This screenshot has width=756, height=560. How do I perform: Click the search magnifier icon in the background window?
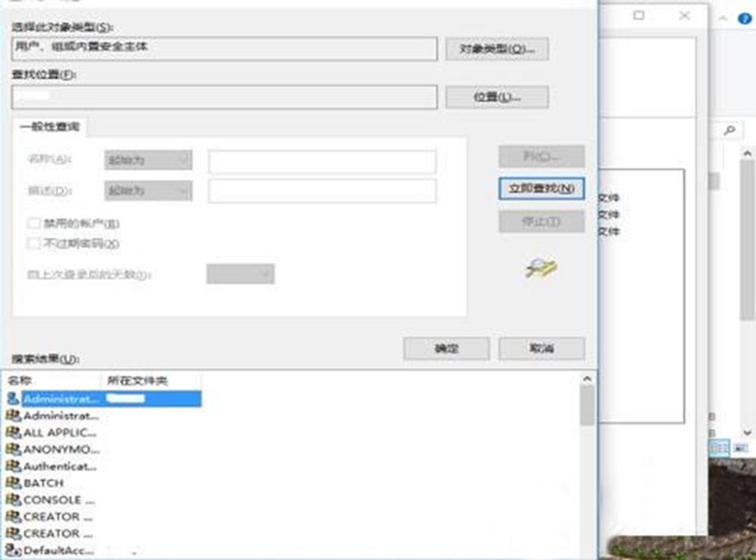731,131
